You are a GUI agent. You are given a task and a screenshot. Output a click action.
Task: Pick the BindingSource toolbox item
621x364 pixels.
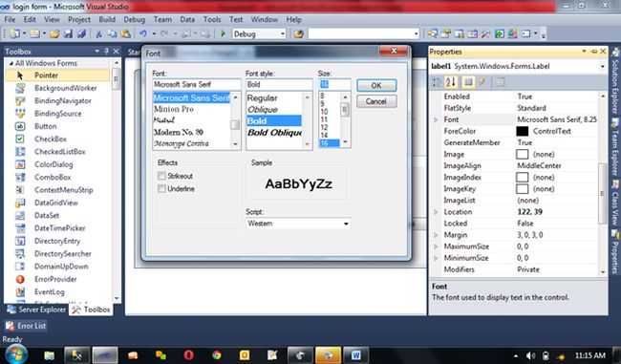[57, 114]
